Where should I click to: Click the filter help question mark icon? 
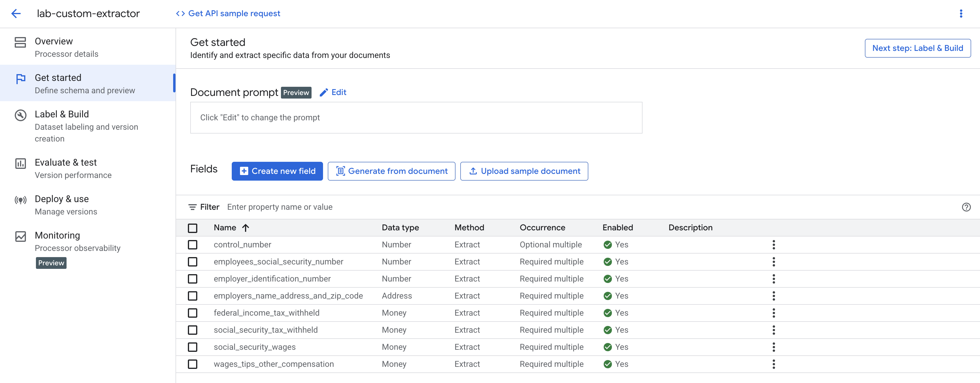[966, 207]
